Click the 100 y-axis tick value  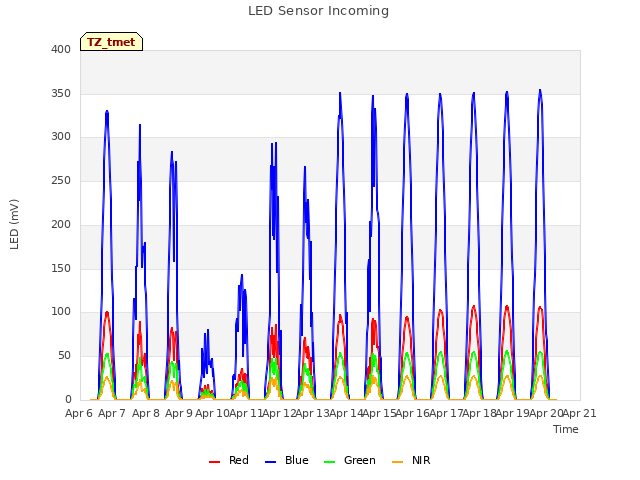[x=61, y=312]
